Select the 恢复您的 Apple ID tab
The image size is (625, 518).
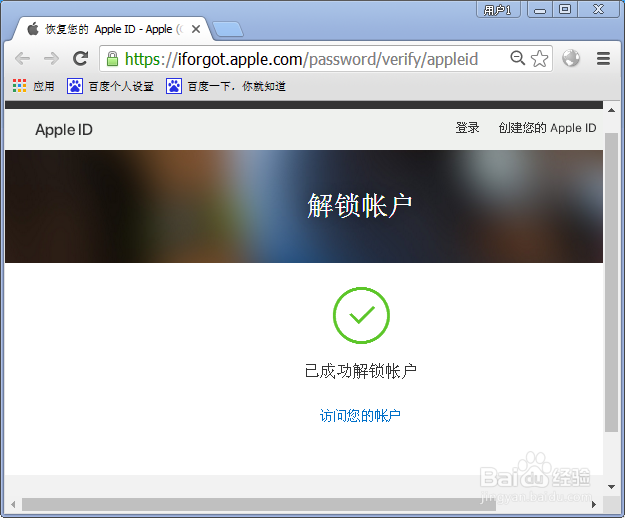[112, 29]
